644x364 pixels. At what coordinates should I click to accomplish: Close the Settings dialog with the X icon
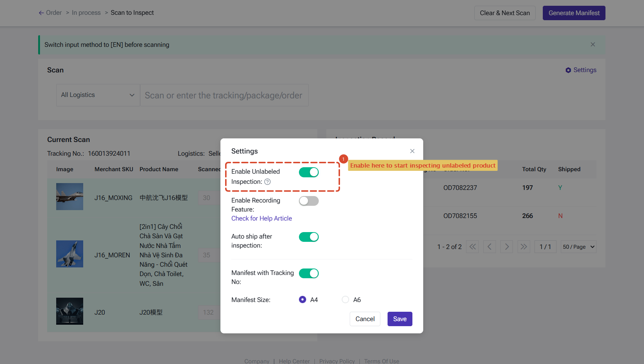point(412,151)
